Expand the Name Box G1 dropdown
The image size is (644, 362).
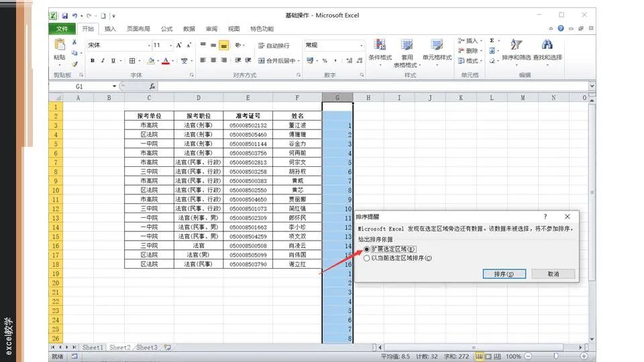pyautogui.click(x=114, y=86)
